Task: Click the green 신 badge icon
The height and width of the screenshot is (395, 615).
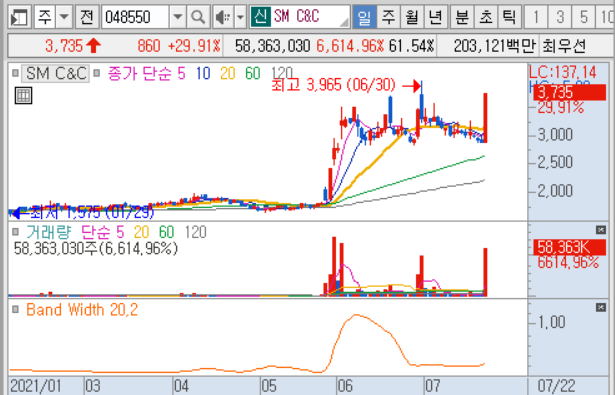Action: click(x=260, y=16)
